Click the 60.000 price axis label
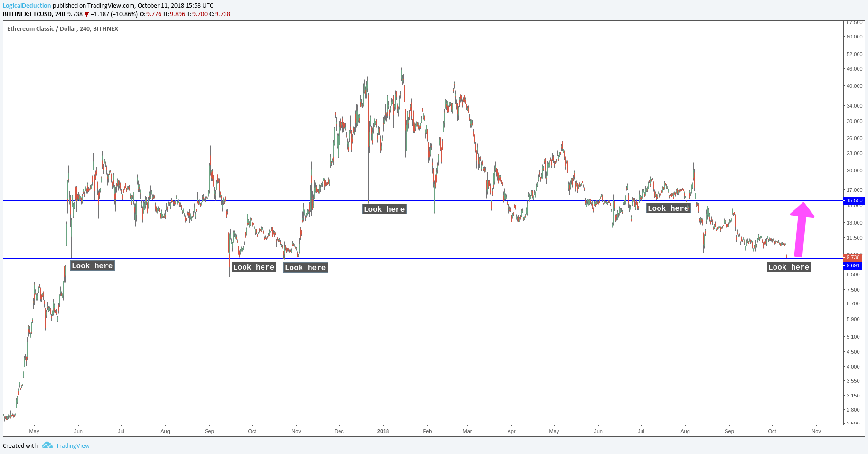The height and width of the screenshot is (454, 868). (x=854, y=37)
